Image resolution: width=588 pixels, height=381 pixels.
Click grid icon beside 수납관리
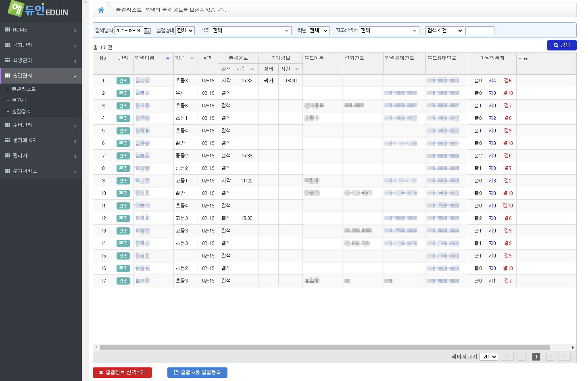[x=8, y=125]
